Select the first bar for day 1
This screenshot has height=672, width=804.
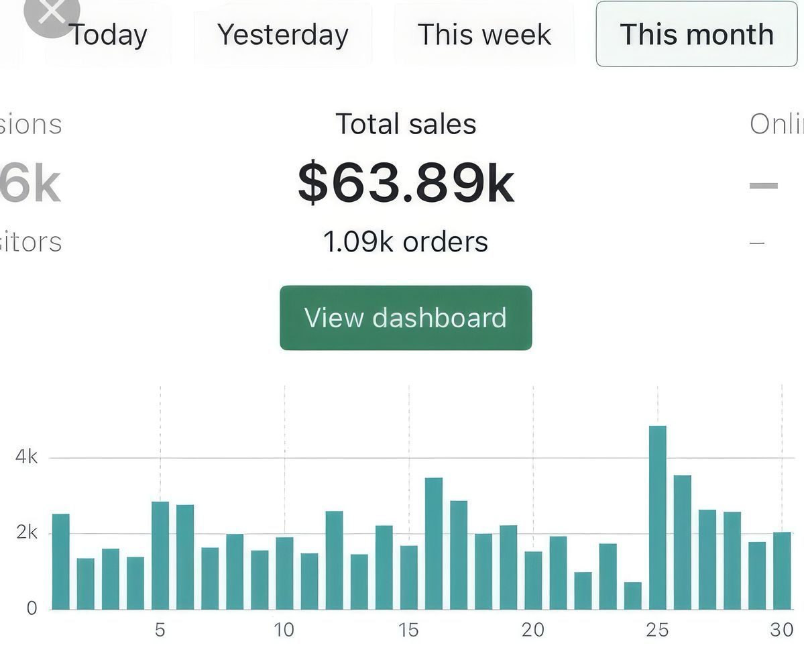[x=61, y=561]
